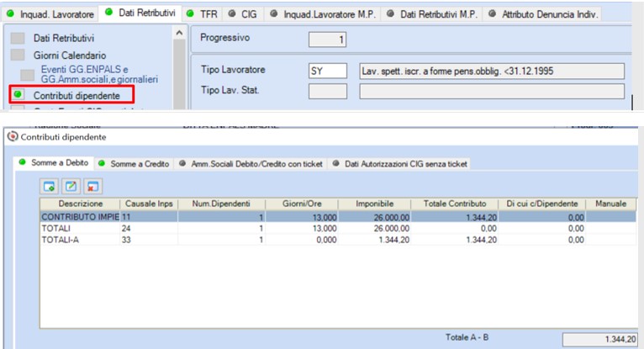Select the Somme a Debito tab
644x349 pixels.
pos(54,162)
